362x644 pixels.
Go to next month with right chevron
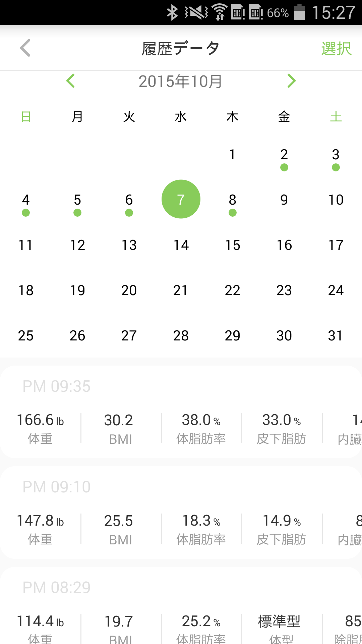(x=291, y=81)
